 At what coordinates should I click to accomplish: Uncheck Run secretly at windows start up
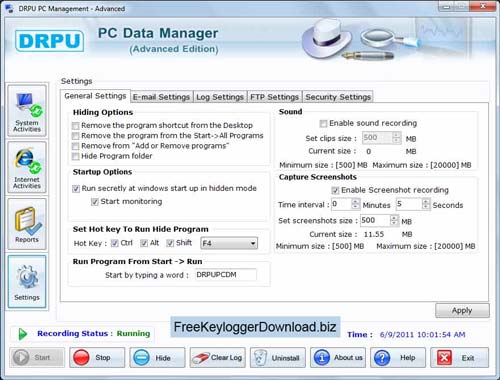[76, 189]
